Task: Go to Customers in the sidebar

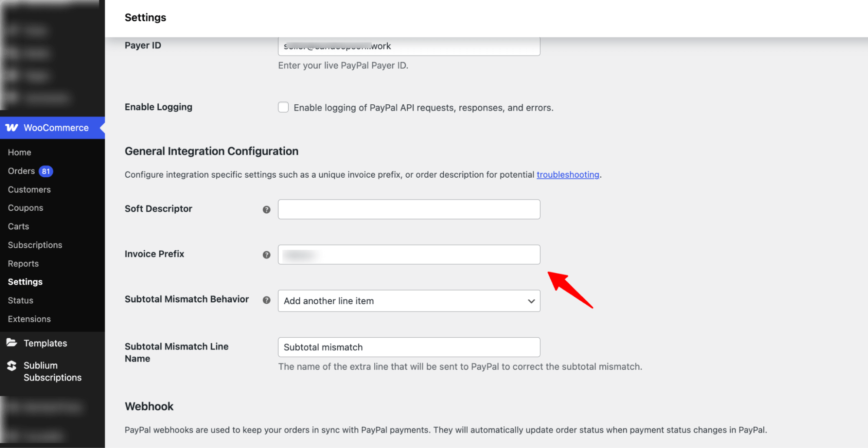Action: coord(29,189)
